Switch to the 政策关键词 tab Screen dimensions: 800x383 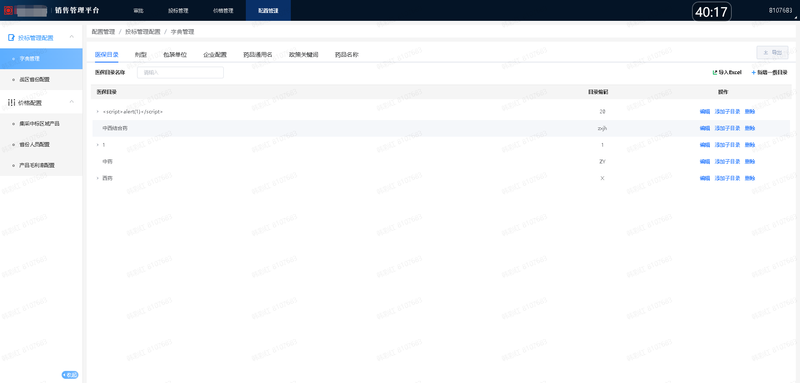tap(304, 54)
